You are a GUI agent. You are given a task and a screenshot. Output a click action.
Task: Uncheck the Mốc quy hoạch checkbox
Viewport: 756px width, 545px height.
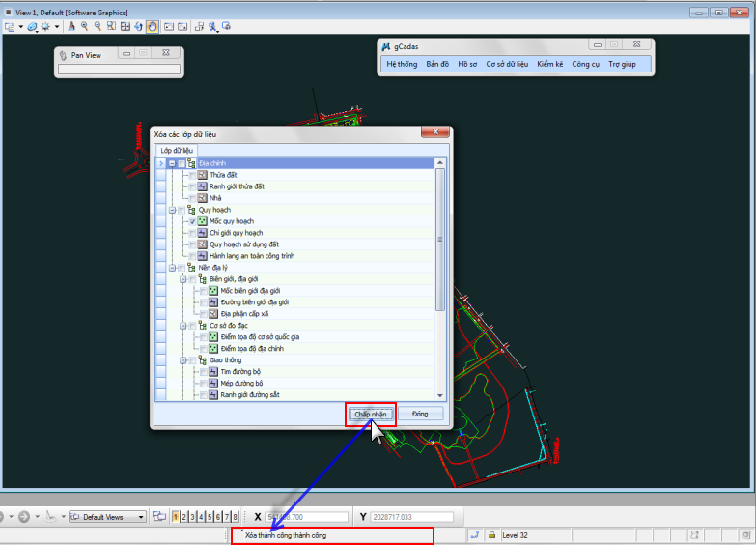coord(190,221)
